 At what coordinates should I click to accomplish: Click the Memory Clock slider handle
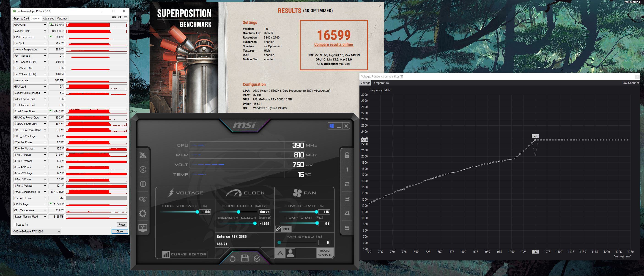[x=255, y=224]
